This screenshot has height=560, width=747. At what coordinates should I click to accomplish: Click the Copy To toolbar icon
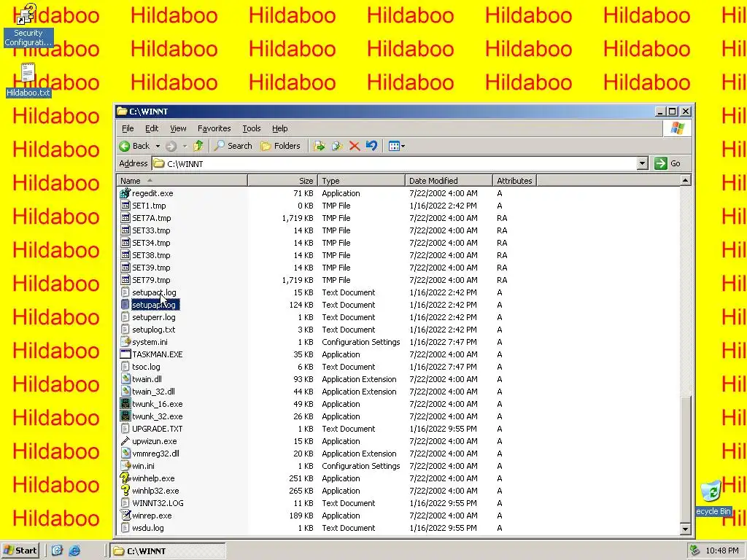pyautogui.click(x=337, y=146)
